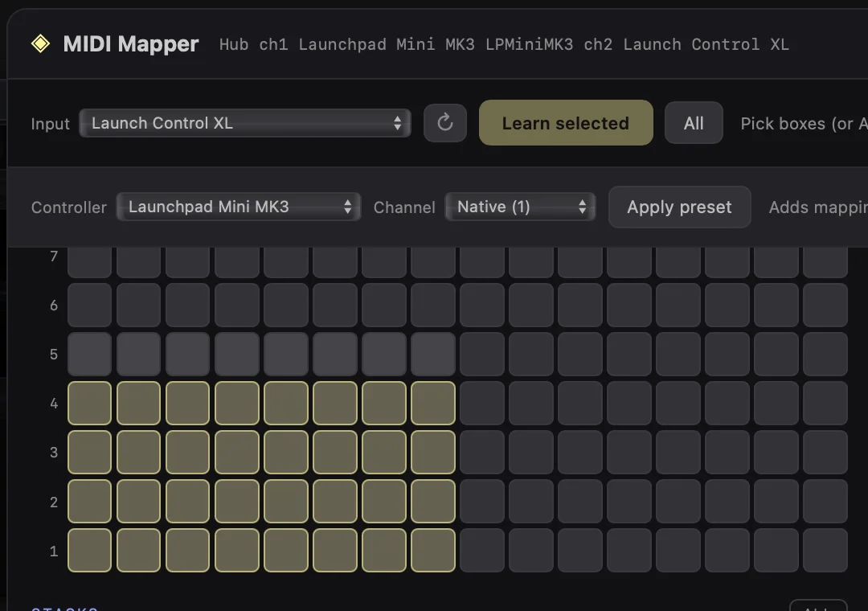Click the row label 4
The image size is (868, 611).
[54, 404]
